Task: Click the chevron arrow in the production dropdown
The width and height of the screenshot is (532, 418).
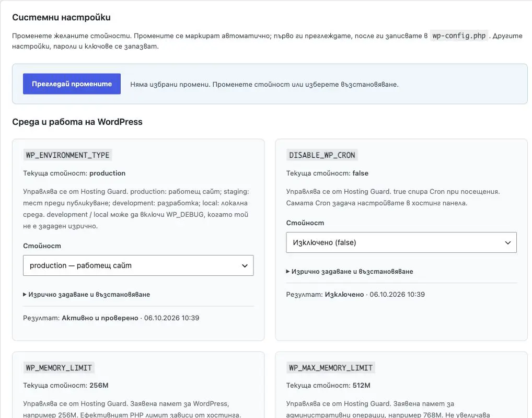Action: coord(245,265)
